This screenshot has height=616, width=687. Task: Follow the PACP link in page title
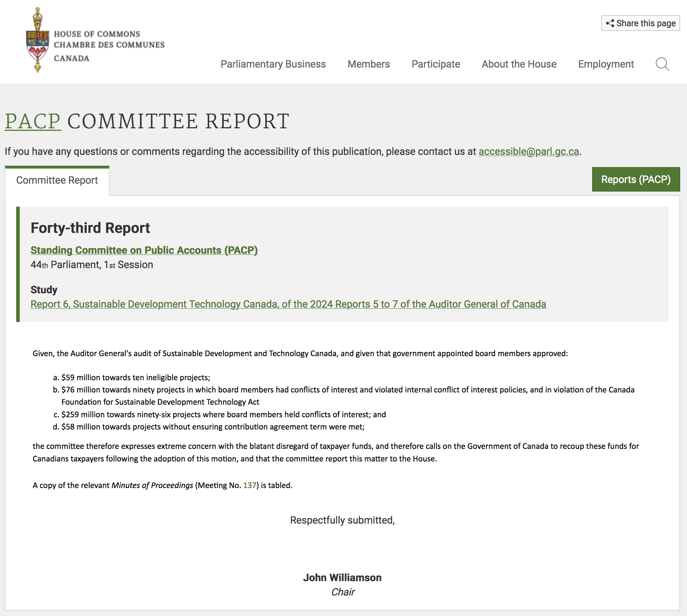tap(33, 121)
